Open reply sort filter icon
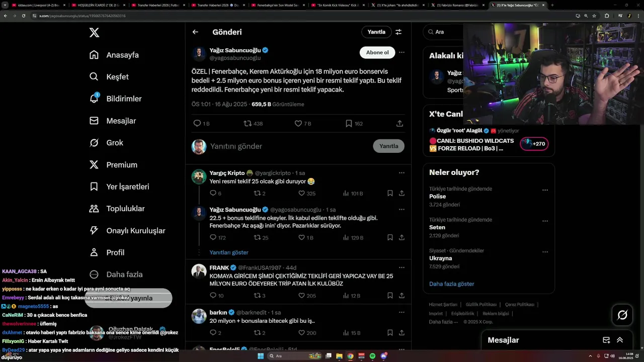This screenshot has height=362, width=644. 398,32
